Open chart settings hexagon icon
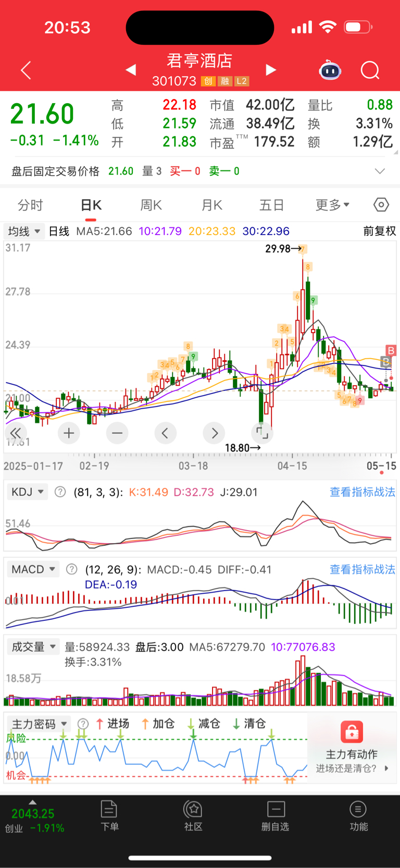Viewport: 400px width, 868px height. pyautogui.click(x=381, y=205)
